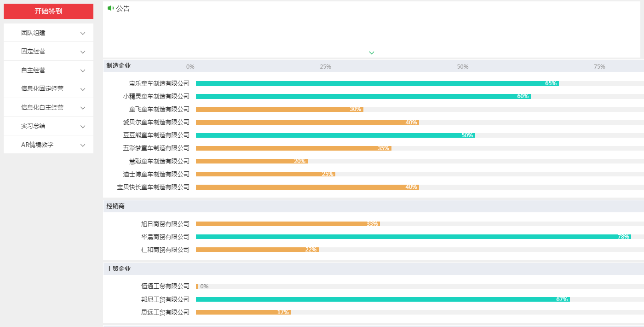Click the 公告 heading text
The image size is (644, 327).
pos(123,8)
